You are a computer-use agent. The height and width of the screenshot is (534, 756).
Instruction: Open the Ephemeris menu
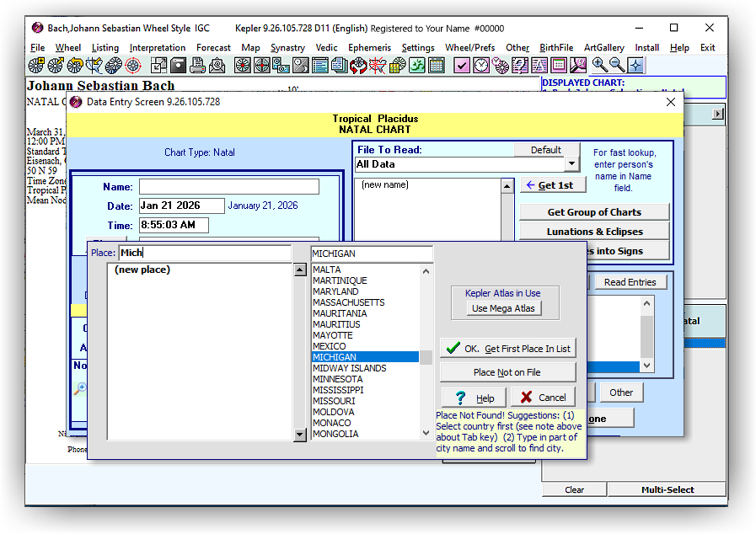pyautogui.click(x=369, y=48)
